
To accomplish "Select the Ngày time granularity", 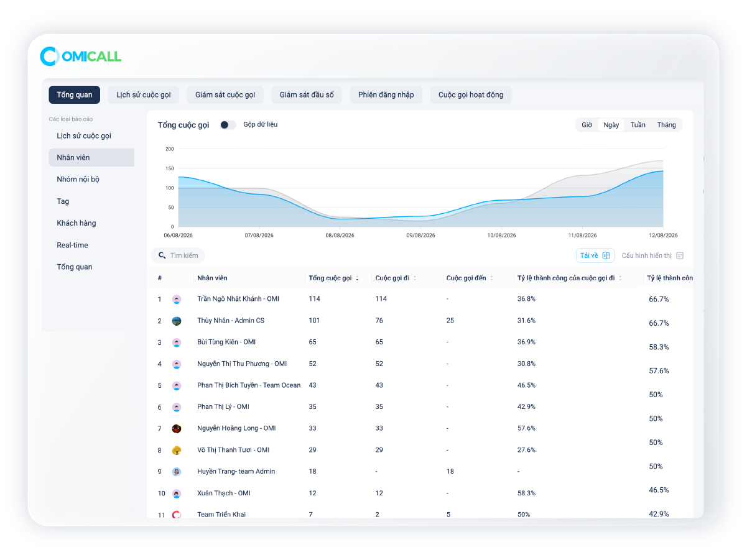I will [611, 125].
